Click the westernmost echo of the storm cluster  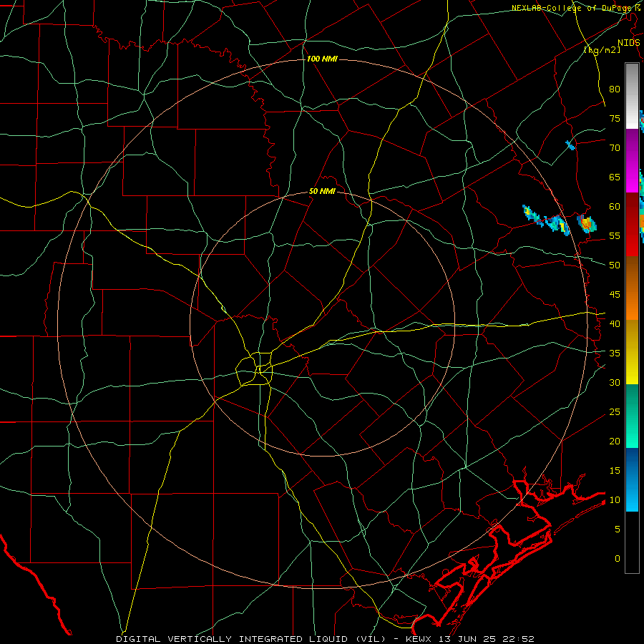coord(532,215)
